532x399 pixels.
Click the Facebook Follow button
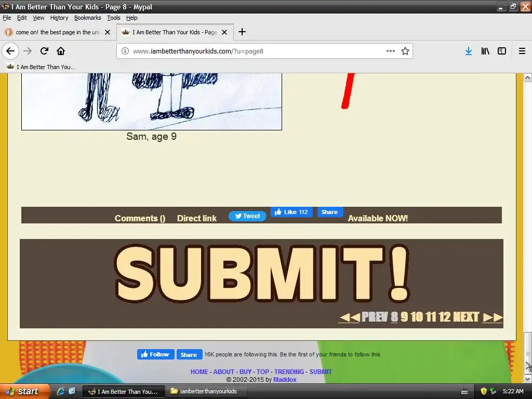156,354
